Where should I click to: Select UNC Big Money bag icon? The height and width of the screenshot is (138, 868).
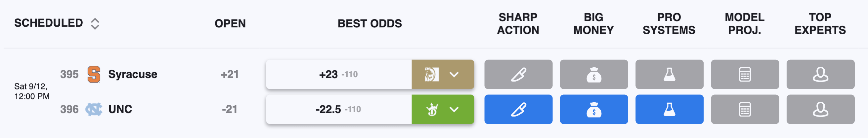[594, 109]
